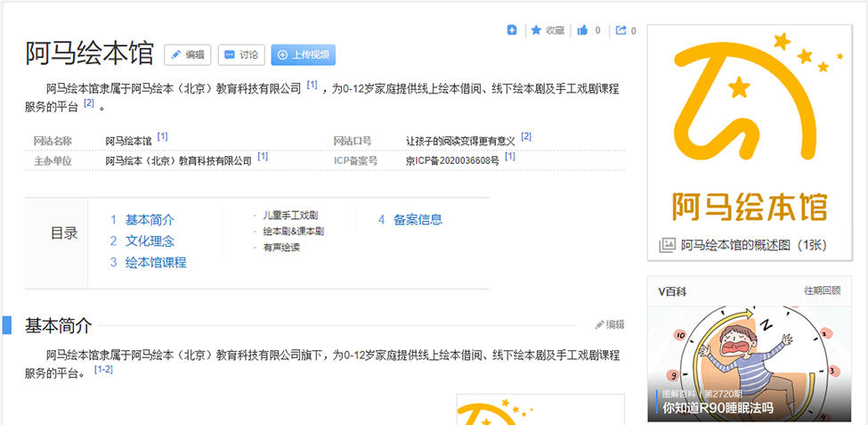Go to 有声绘读 subsection
The width and height of the screenshot is (868, 425).
[x=281, y=248]
